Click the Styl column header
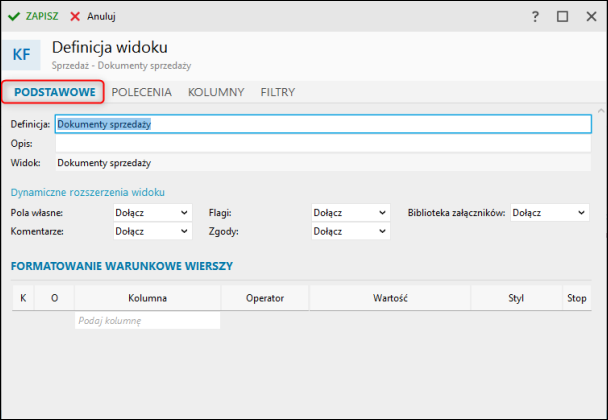 click(x=516, y=298)
